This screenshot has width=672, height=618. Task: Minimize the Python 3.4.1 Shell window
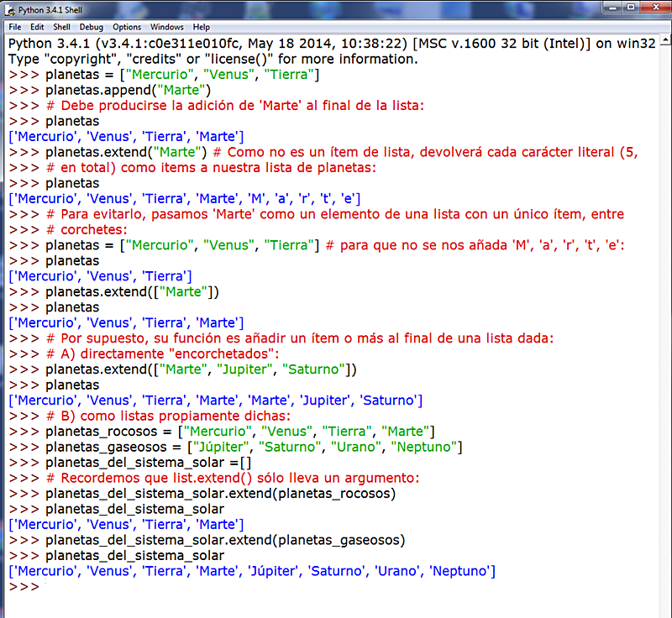tap(613, 8)
